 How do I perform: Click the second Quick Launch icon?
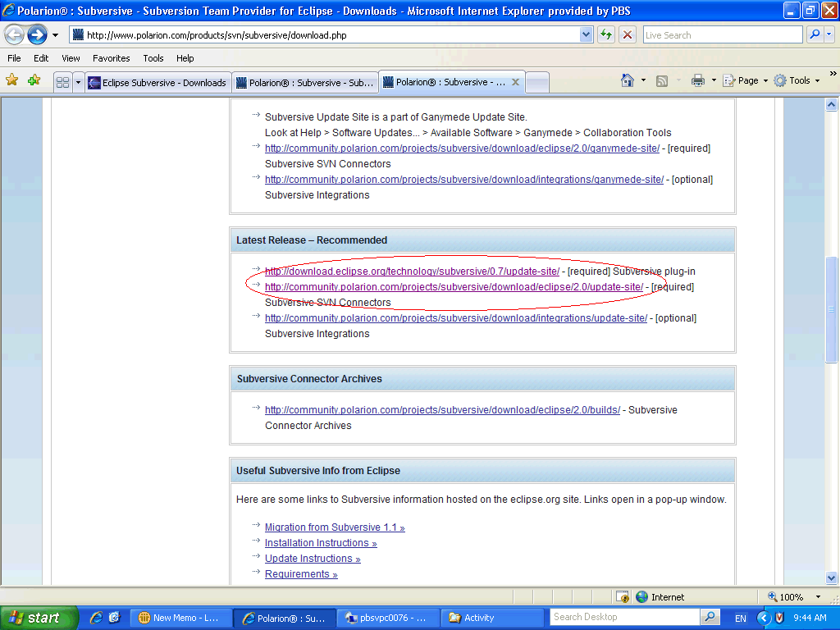coord(114,618)
